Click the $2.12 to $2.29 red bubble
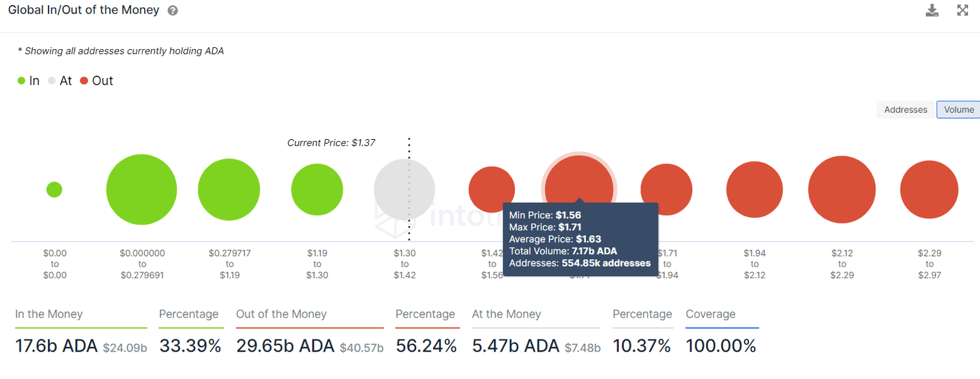This screenshot has height=379, width=980. [842, 189]
